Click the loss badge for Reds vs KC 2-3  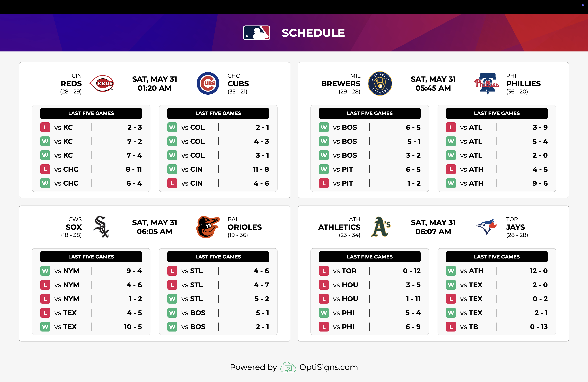click(45, 127)
